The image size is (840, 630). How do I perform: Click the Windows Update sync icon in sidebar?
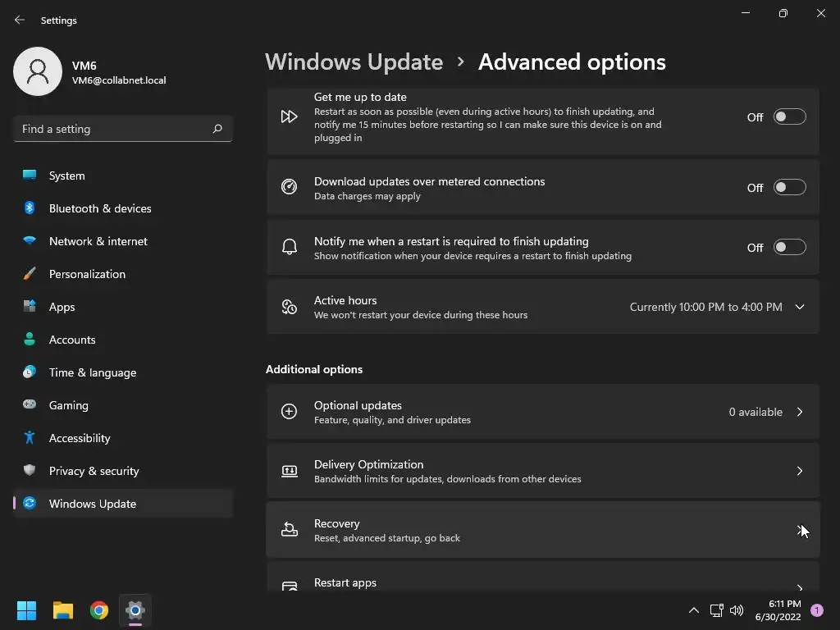(x=30, y=503)
